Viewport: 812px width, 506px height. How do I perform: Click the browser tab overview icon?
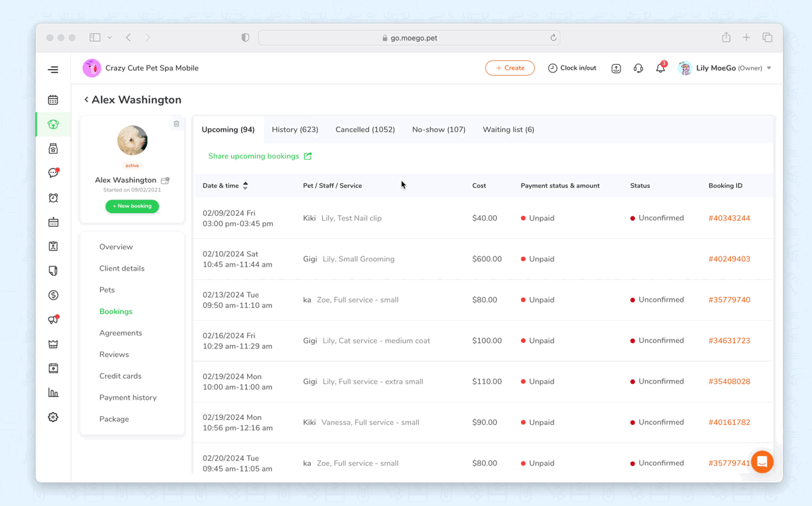(767, 38)
